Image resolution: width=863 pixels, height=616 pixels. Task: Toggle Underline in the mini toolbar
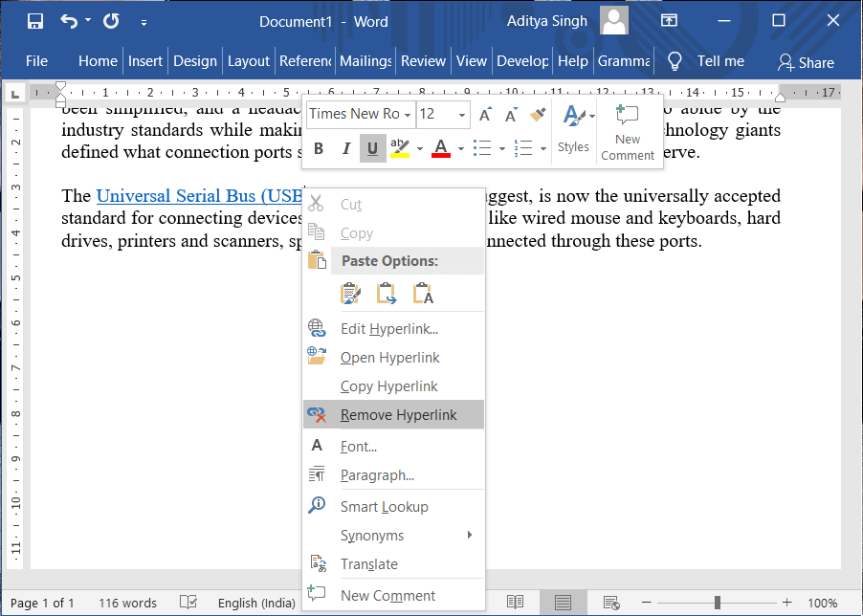click(372, 148)
